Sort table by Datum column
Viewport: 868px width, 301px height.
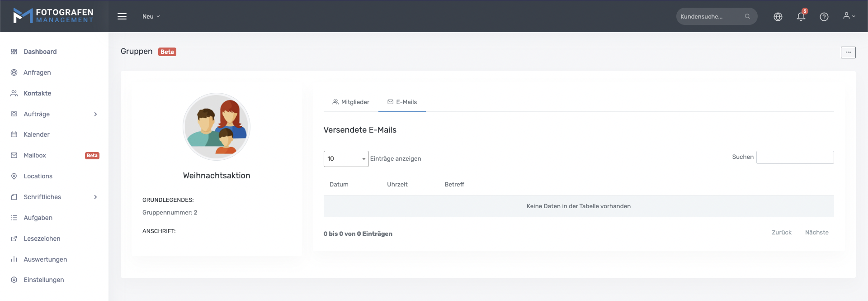tap(339, 185)
